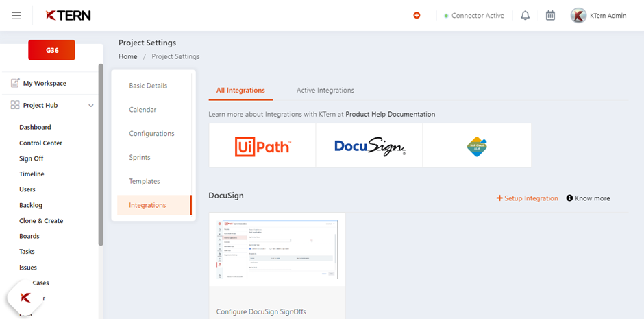644x319 pixels.
Task: Open Calendar settings section
Action: [143, 110]
